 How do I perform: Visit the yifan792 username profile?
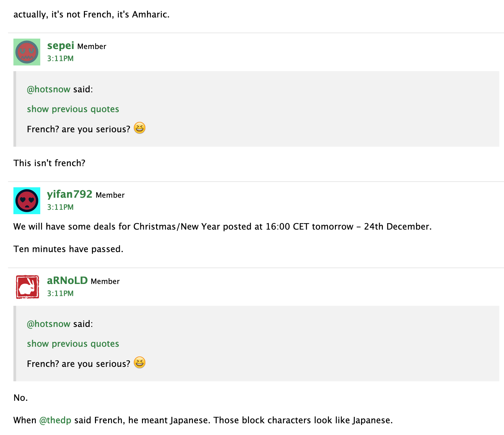pos(69,194)
